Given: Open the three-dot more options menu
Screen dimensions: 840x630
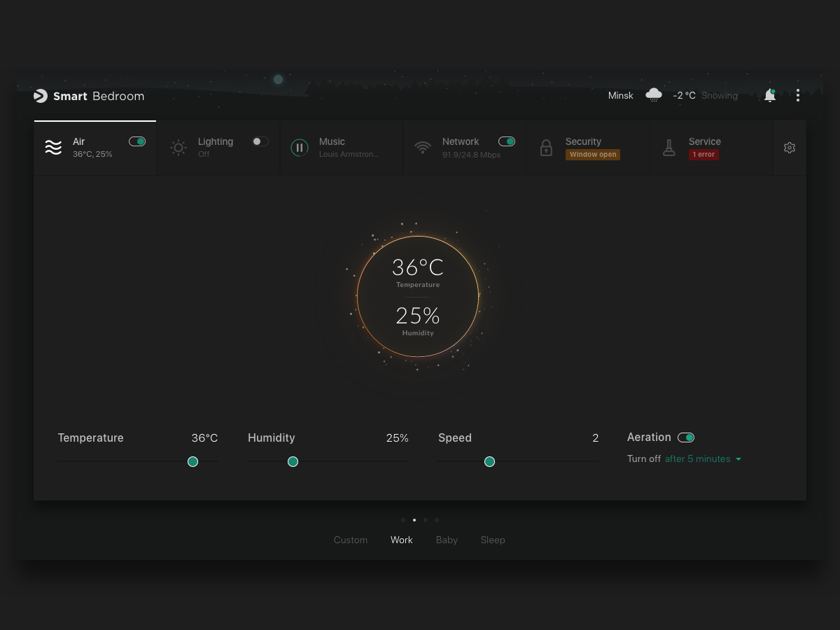Looking at the screenshot, I should tap(797, 96).
